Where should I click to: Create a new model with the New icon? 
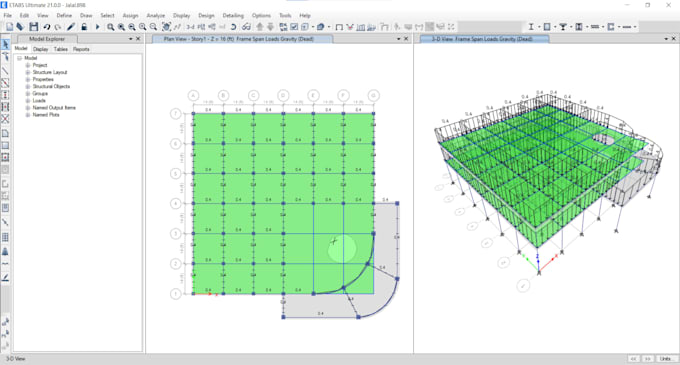click(10, 27)
